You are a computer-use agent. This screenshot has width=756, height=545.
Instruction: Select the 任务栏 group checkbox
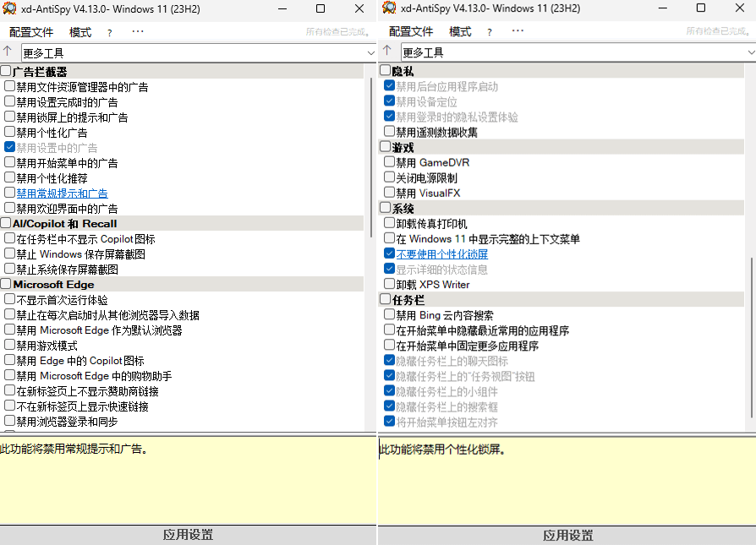coord(386,299)
